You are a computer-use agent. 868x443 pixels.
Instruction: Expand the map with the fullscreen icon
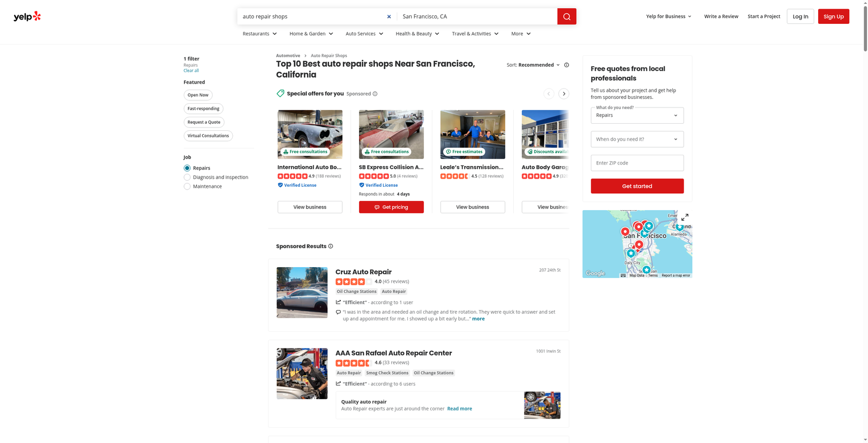(685, 217)
